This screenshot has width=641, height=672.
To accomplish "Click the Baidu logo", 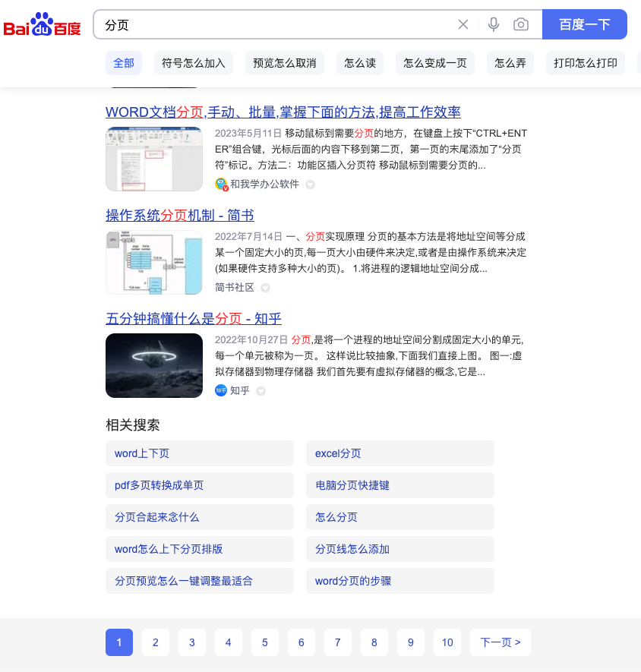I will [x=42, y=24].
